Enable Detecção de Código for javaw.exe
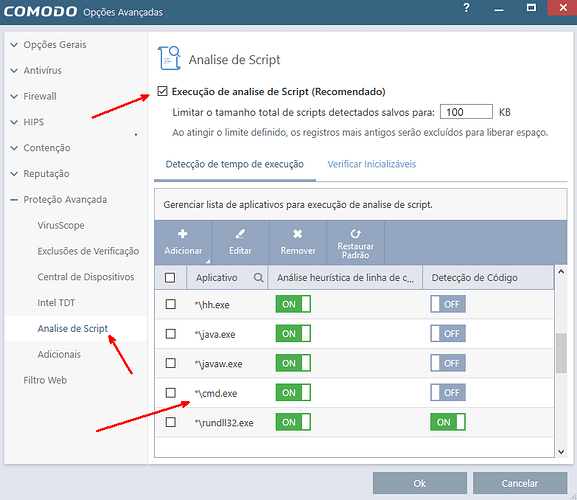Image resolution: width=577 pixels, height=500 pixels. [448, 363]
